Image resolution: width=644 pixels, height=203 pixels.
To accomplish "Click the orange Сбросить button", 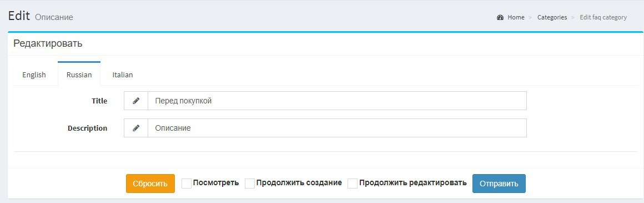I will [150, 184].
